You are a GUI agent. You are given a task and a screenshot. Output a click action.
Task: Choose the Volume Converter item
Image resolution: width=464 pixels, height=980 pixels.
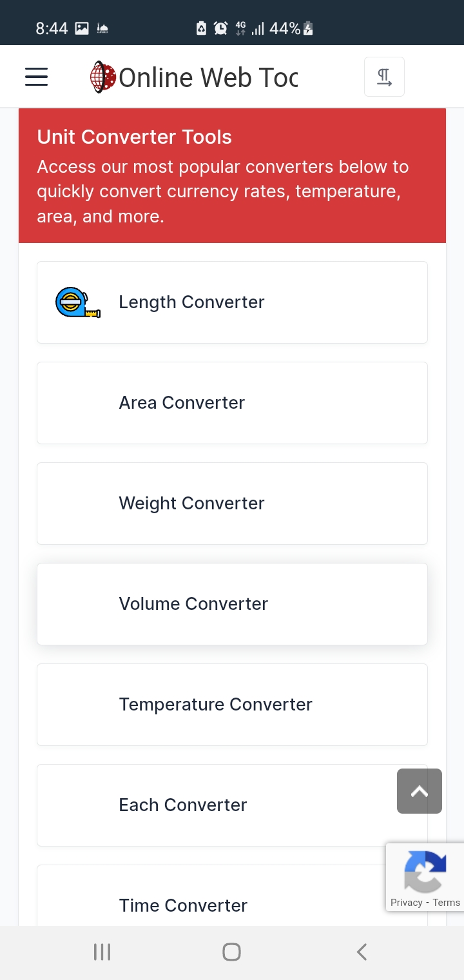pyautogui.click(x=232, y=604)
